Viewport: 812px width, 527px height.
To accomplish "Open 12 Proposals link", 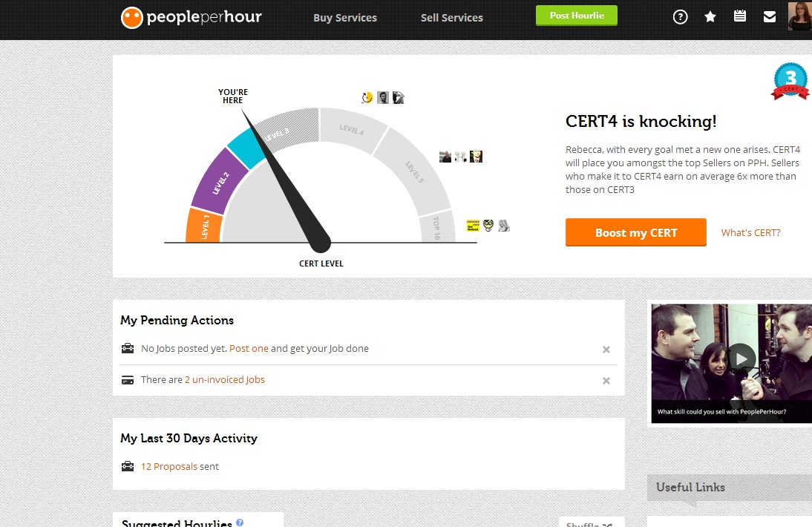I will pyautogui.click(x=168, y=466).
